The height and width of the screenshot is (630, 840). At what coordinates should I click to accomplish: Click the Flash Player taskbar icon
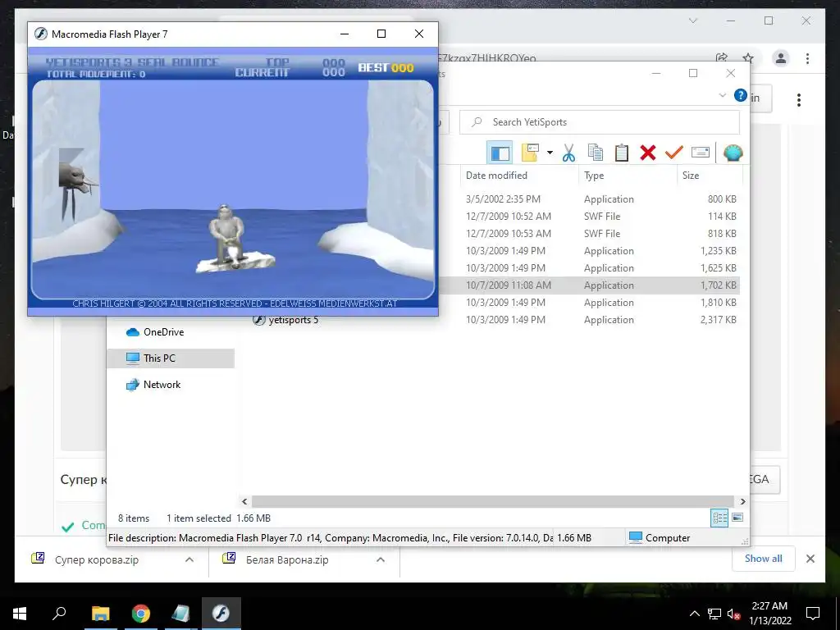point(221,614)
